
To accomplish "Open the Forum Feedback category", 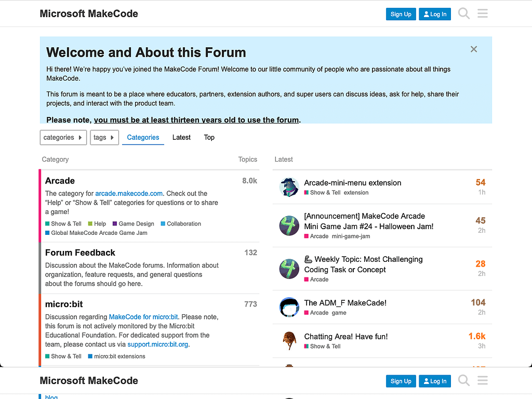I will [79, 252].
